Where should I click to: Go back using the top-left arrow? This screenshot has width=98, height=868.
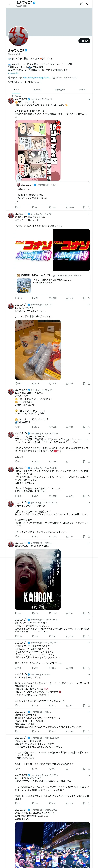(9, 4)
